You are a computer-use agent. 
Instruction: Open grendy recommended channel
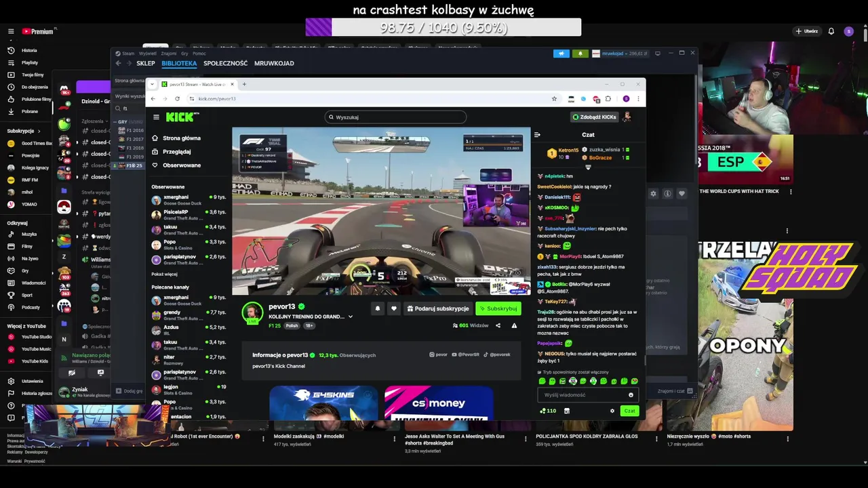click(x=189, y=315)
